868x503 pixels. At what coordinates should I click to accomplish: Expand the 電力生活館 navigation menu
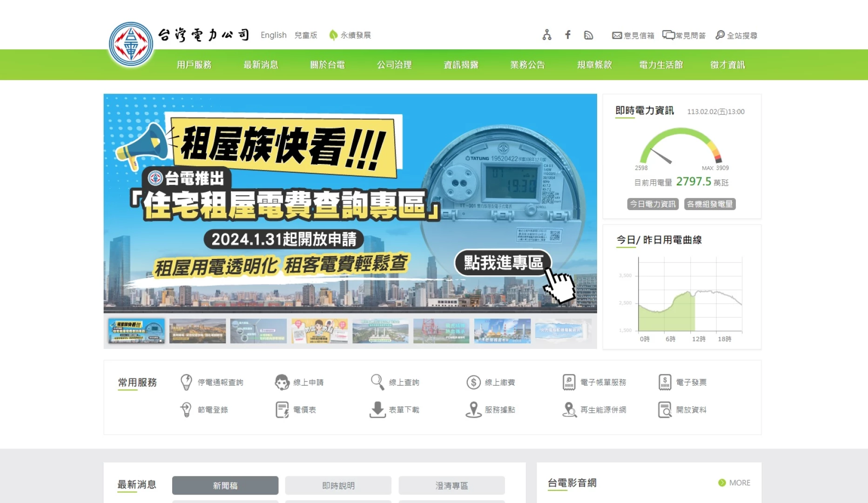pos(661,65)
